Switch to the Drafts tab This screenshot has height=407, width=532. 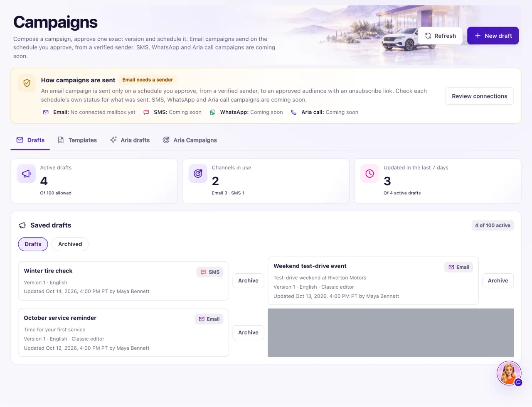pos(30,140)
